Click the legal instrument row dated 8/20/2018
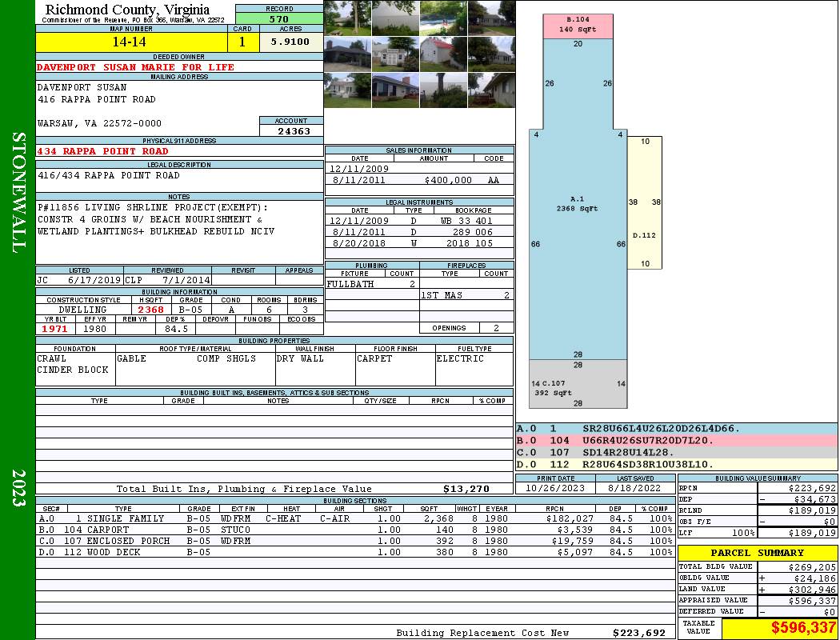The image size is (840, 640). click(x=419, y=243)
